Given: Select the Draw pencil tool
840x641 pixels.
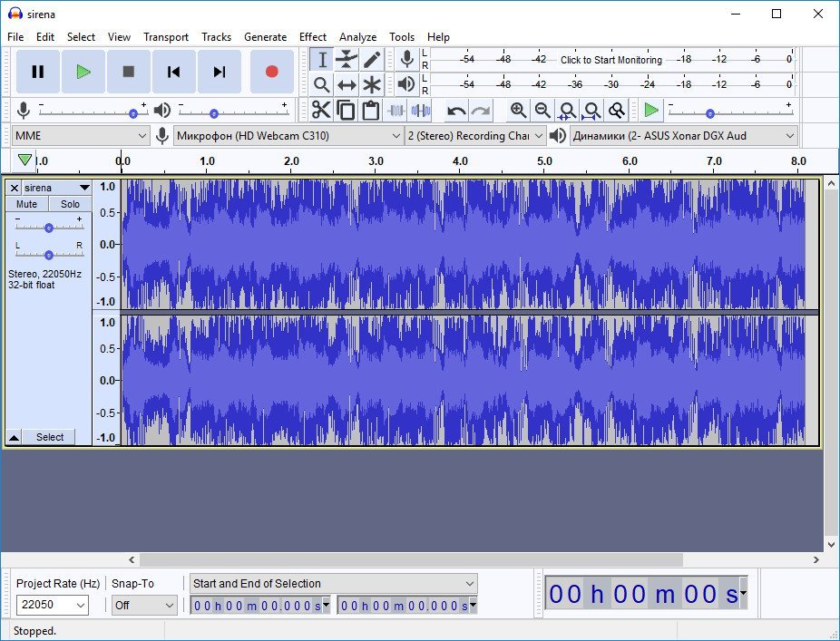Looking at the screenshot, I should (372, 60).
